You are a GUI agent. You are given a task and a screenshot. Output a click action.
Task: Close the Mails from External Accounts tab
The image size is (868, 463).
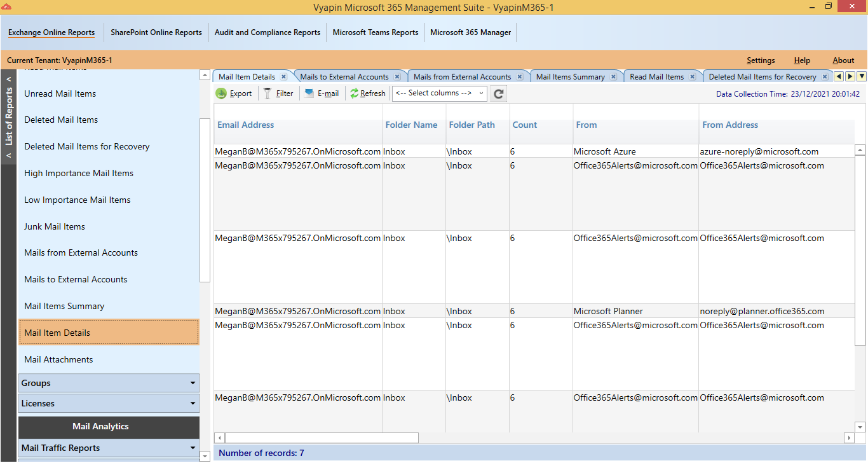520,76
